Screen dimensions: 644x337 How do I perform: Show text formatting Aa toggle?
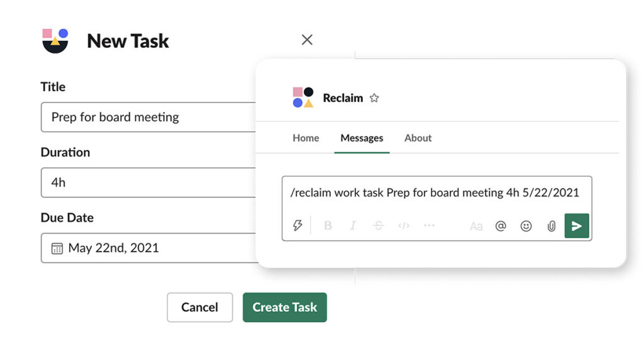pos(476,226)
